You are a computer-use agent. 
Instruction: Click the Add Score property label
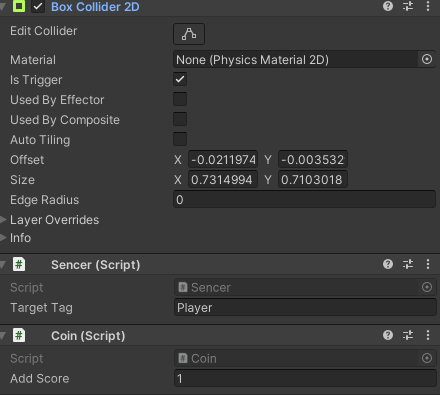click(40, 379)
